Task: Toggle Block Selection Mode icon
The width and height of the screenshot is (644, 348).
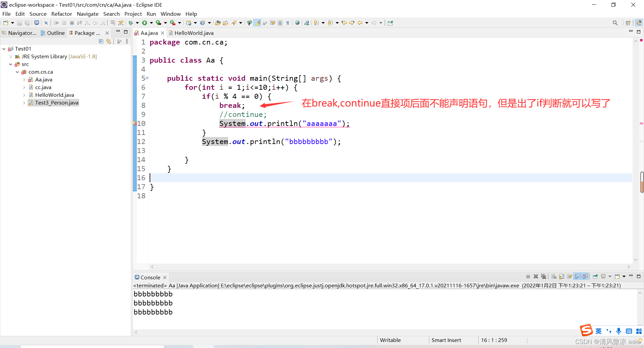Action: (280, 23)
